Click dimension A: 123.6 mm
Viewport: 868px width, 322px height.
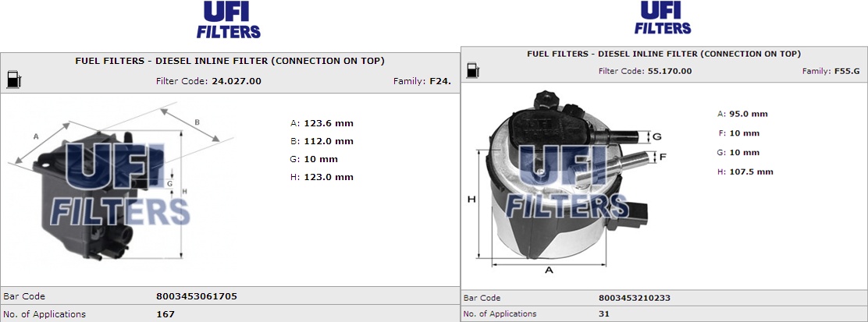tap(322, 123)
